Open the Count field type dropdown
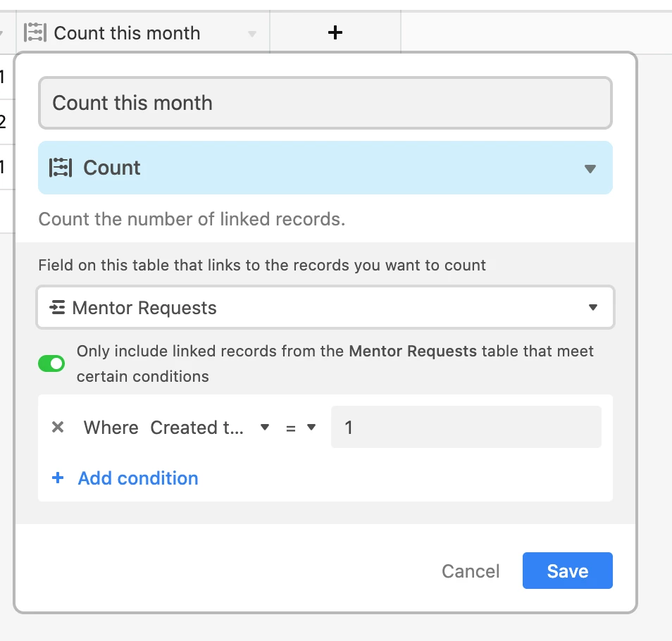Viewport: 672px width, 641px height. coord(590,168)
